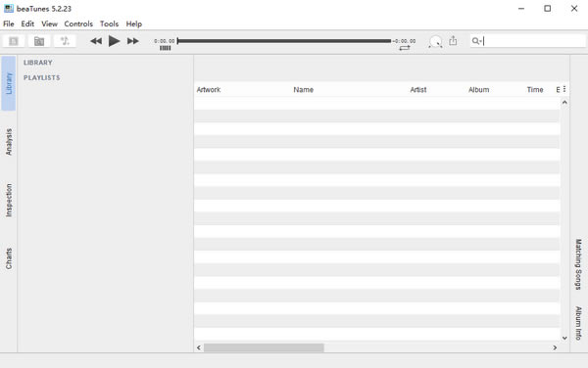Viewport: 588px width, 368px height.
Task: Switch to the Analysis side tab
Action: coord(9,142)
